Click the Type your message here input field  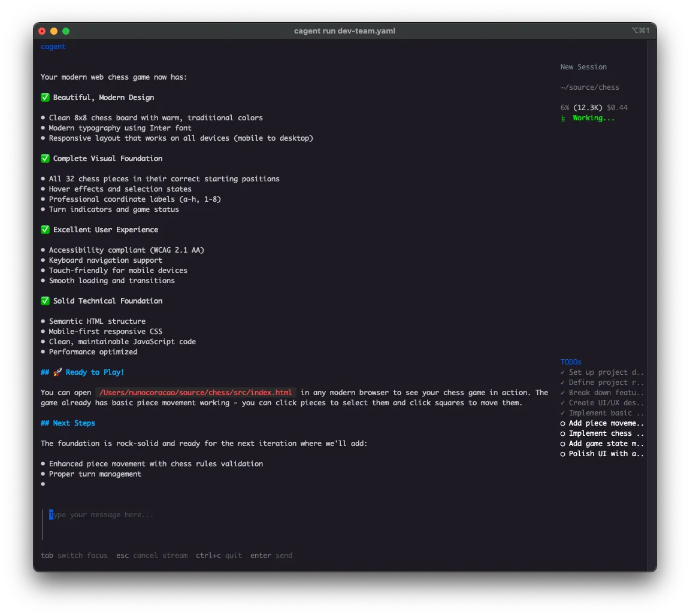pyautogui.click(x=102, y=514)
